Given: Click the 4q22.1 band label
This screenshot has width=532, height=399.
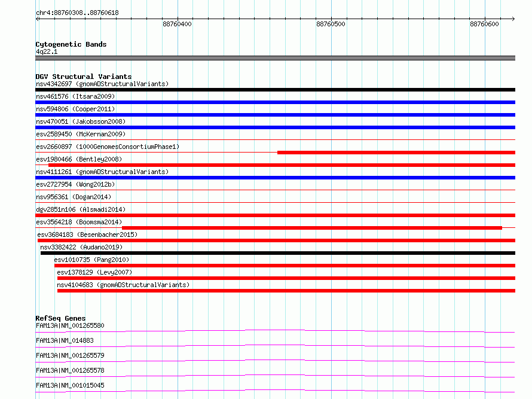Looking at the screenshot, I should click(x=47, y=51).
